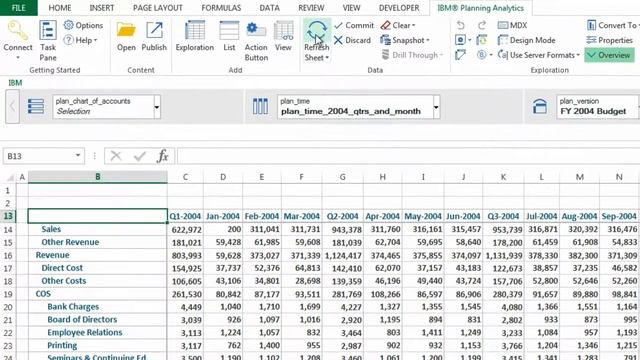Click the Refresh Sheet icon
The height and width of the screenshot is (360, 640).
tap(317, 31)
